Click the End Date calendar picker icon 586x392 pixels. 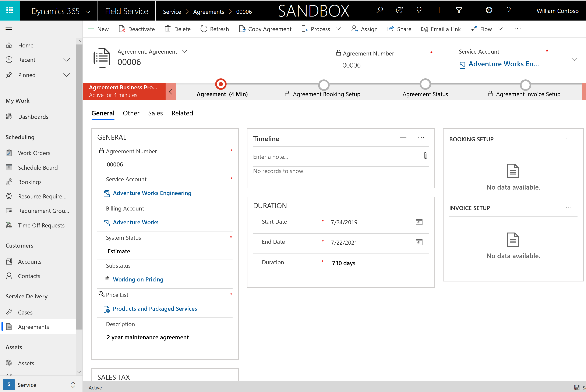coord(419,242)
